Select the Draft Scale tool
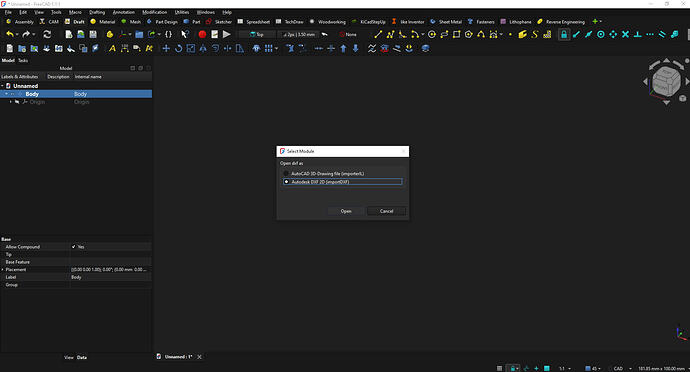Image resolution: width=690 pixels, height=372 pixels. [x=191, y=48]
